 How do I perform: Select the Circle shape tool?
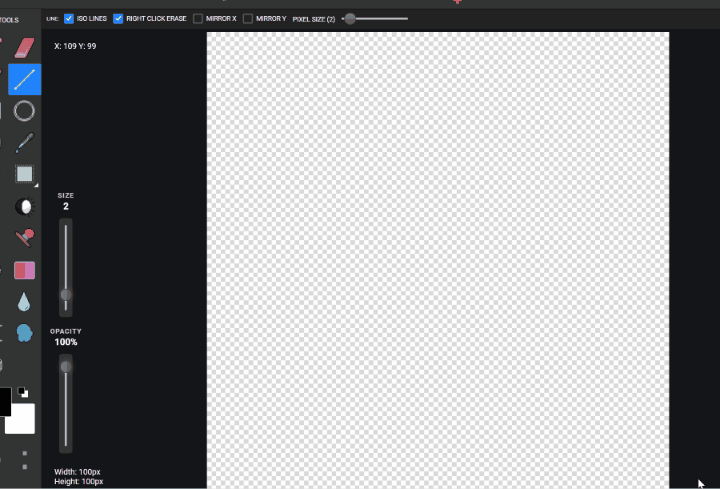pos(24,111)
